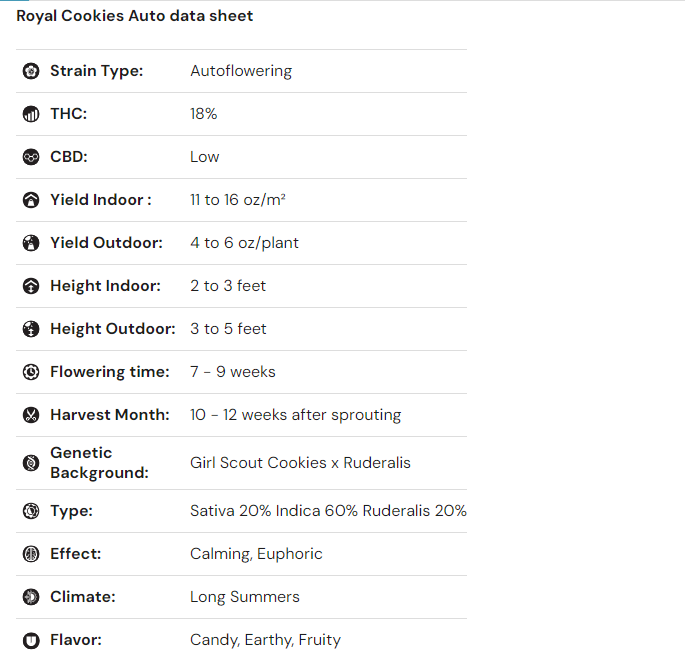Click Girl Scout Cookies x Ruderalis text

[300, 463]
